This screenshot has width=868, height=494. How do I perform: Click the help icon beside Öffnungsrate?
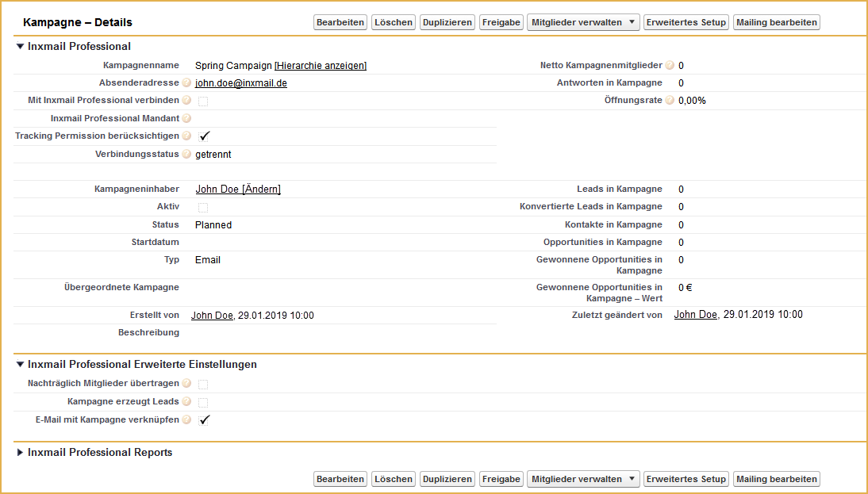point(670,100)
